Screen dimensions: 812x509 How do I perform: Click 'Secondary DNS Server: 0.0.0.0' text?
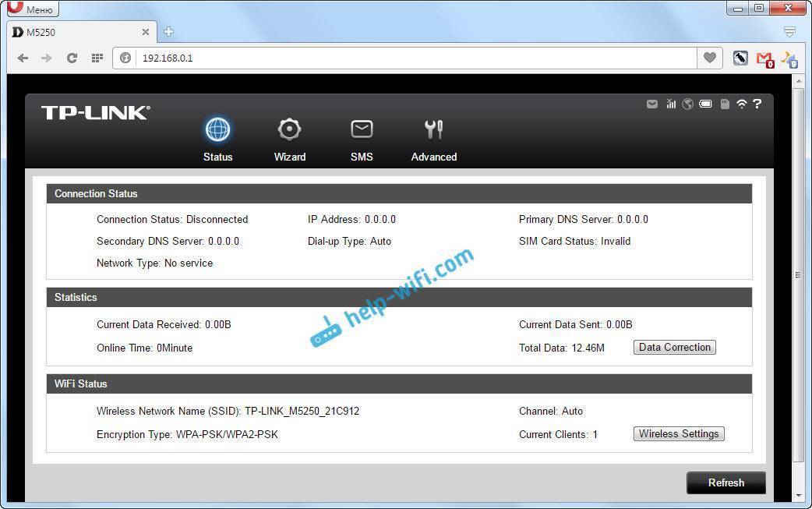(x=168, y=242)
